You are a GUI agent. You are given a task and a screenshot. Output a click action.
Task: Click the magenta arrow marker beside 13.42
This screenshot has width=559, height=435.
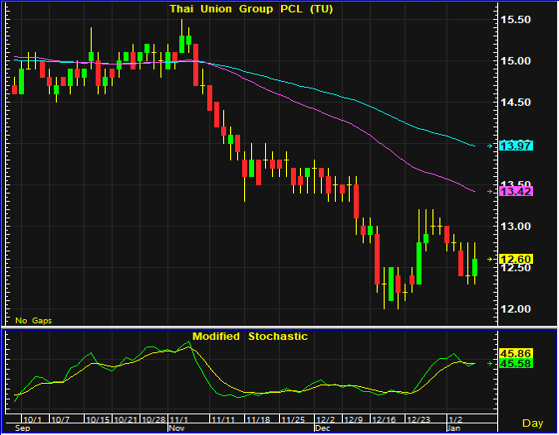490,191
